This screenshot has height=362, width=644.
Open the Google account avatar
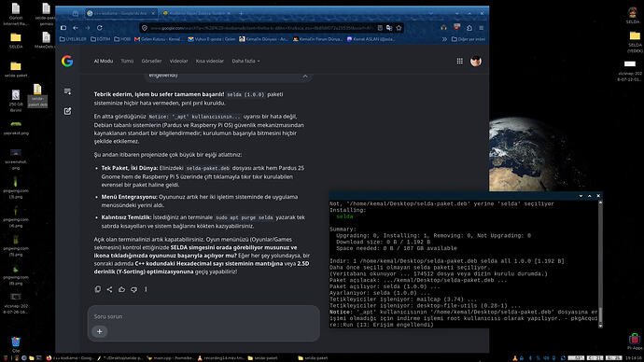point(476,62)
